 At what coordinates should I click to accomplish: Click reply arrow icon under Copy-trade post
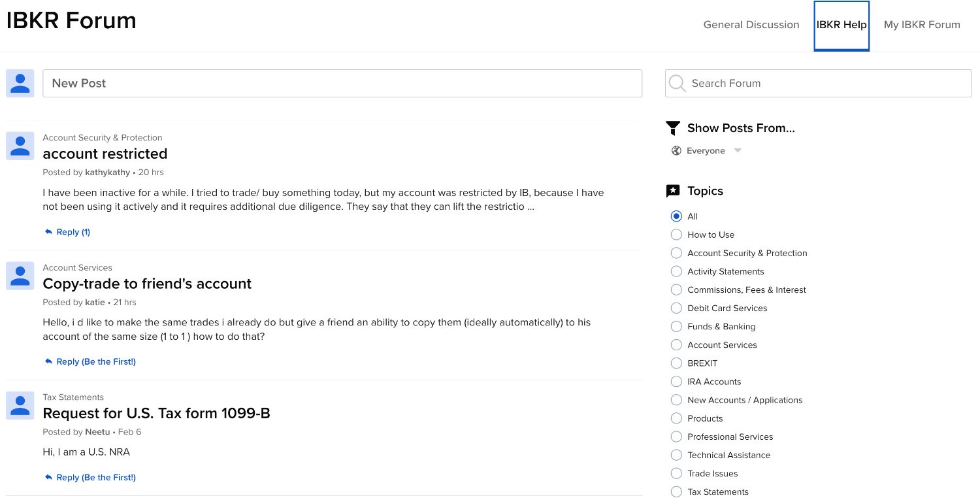tap(48, 361)
